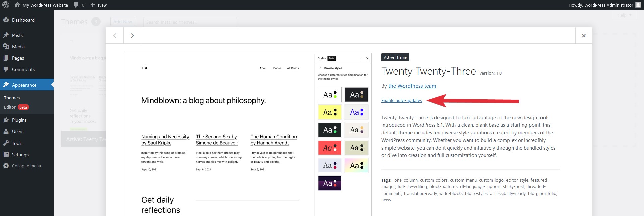The width and height of the screenshot is (644, 216).
Task: Open the WordPress team author link
Action: pyautogui.click(x=412, y=86)
